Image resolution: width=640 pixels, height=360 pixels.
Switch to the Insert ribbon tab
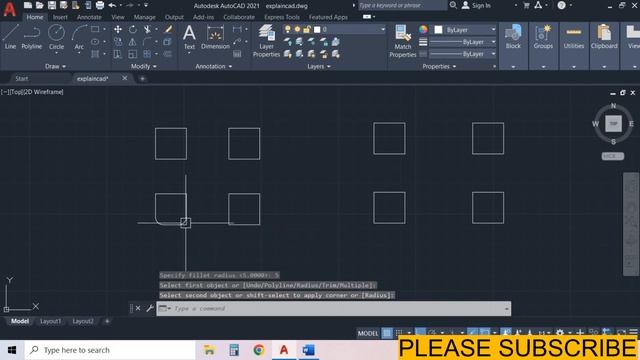click(x=60, y=17)
